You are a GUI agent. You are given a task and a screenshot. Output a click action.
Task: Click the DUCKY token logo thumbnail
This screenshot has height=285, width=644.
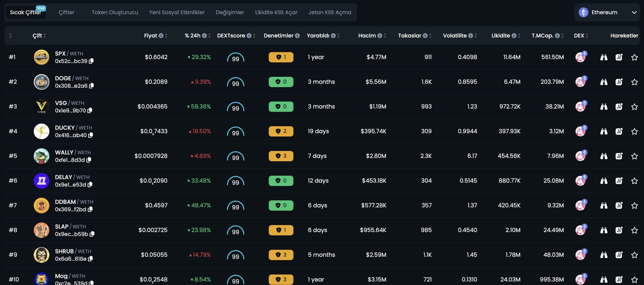[x=41, y=131]
